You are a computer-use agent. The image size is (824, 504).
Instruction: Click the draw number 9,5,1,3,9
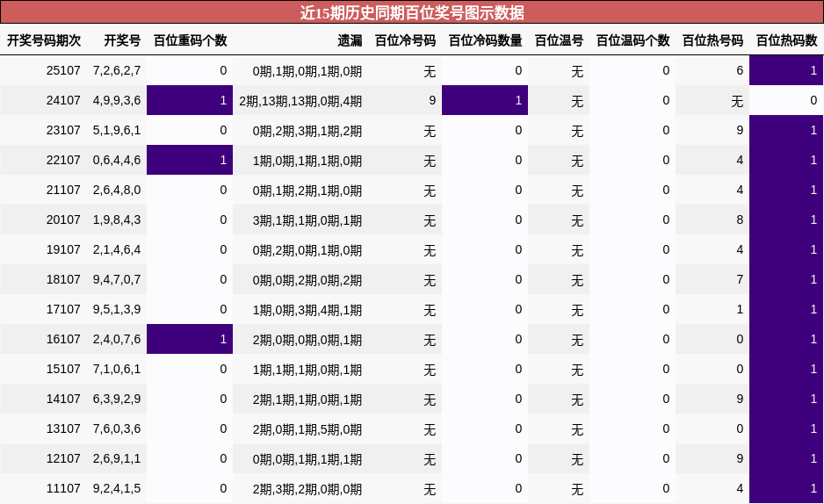coord(117,309)
